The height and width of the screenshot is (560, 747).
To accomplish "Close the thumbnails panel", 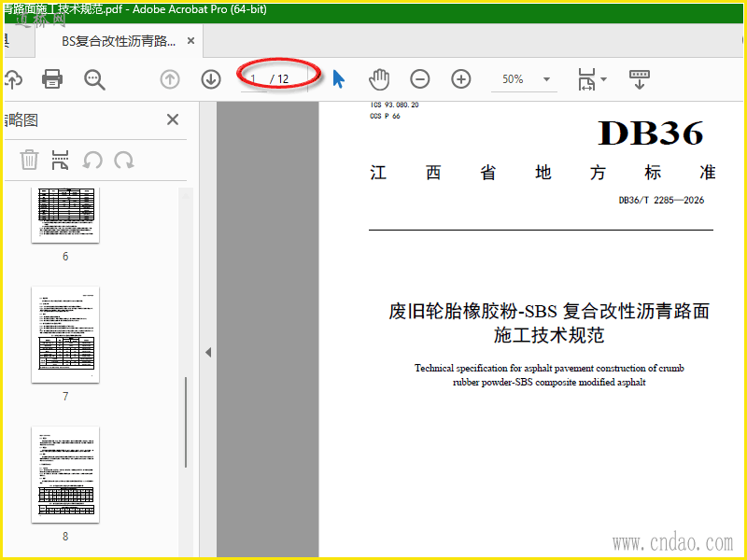I will point(173,119).
